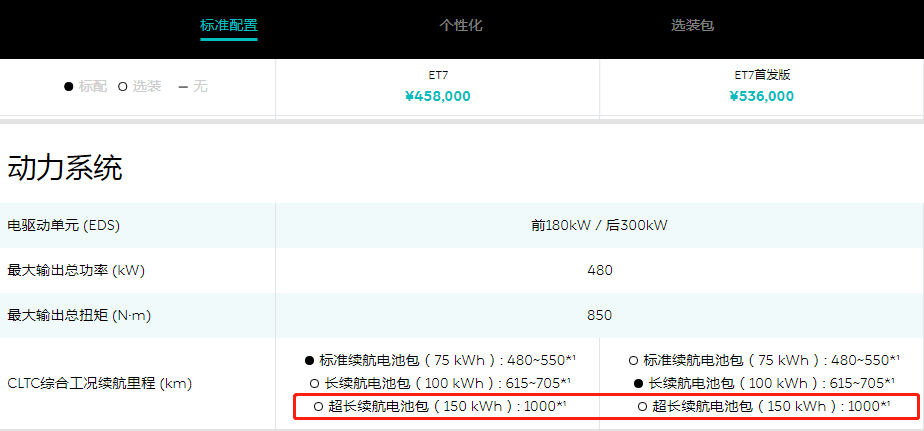Click the ET7 model name header
924x431 pixels.
[x=438, y=75]
